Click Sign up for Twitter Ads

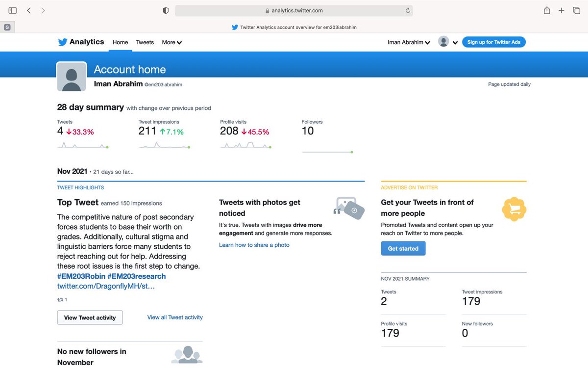pos(494,42)
